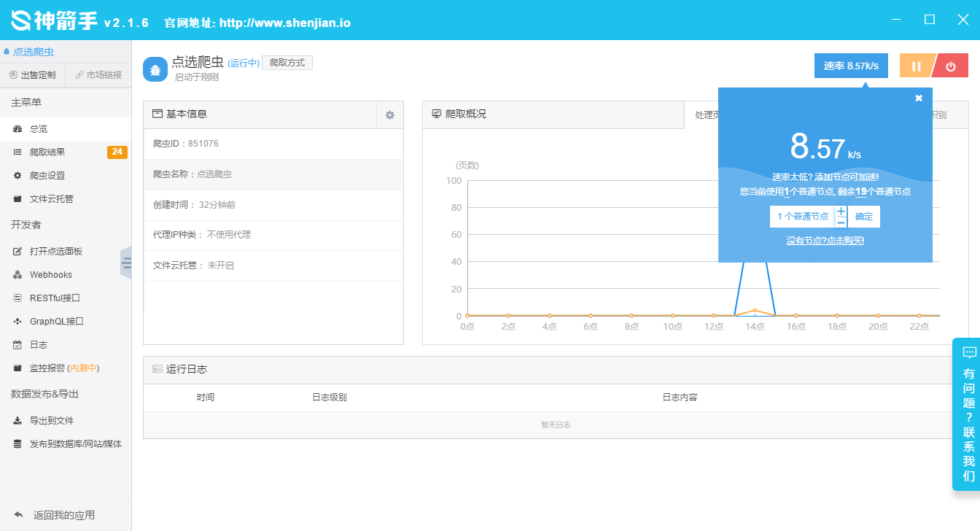Image resolution: width=980 pixels, height=531 pixels.
Task: Increase the node count with the plus stepper
Action: coord(841,212)
